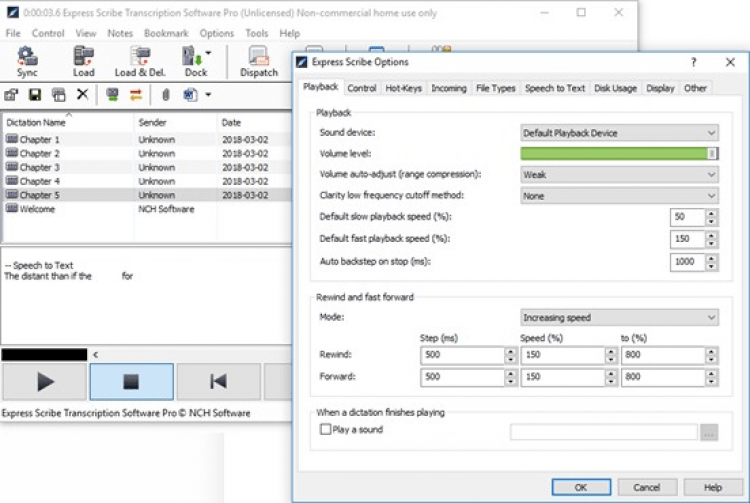Click the green Volume level slider
The height and width of the screenshot is (503, 750).
point(615,154)
